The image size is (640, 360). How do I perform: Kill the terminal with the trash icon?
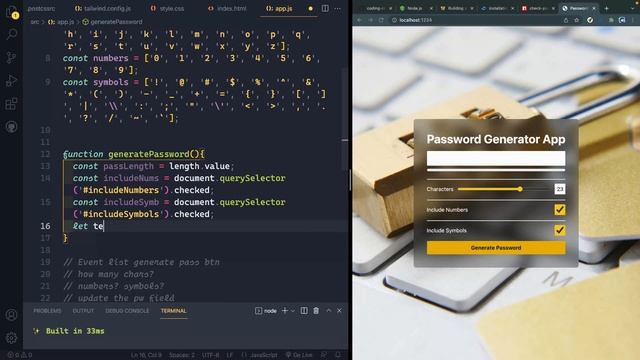click(316, 311)
